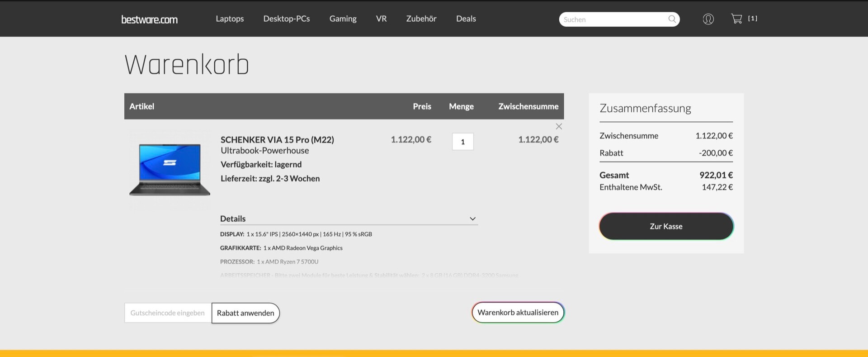
Task: Click Rabatt anwenden button
Action: tap(245, 313)
